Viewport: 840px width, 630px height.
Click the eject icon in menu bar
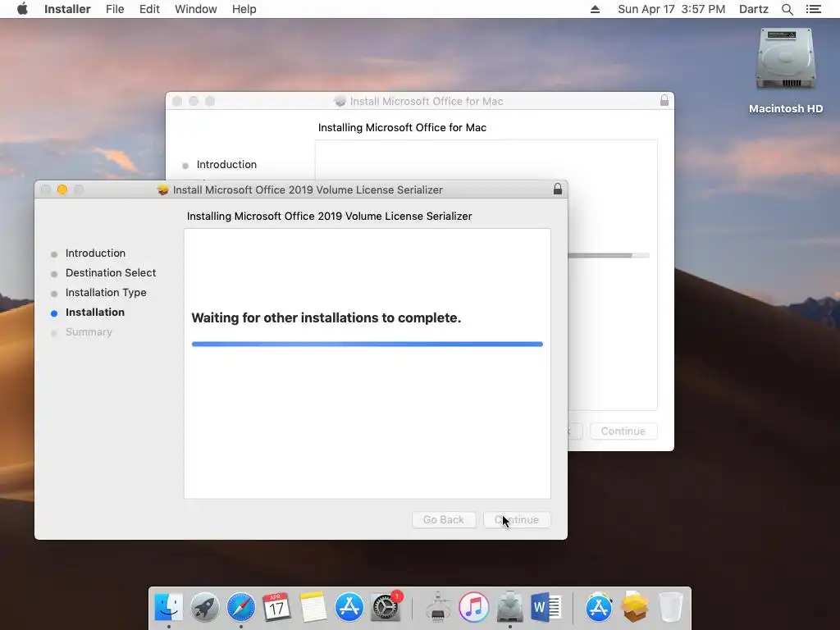coord(595,9)
